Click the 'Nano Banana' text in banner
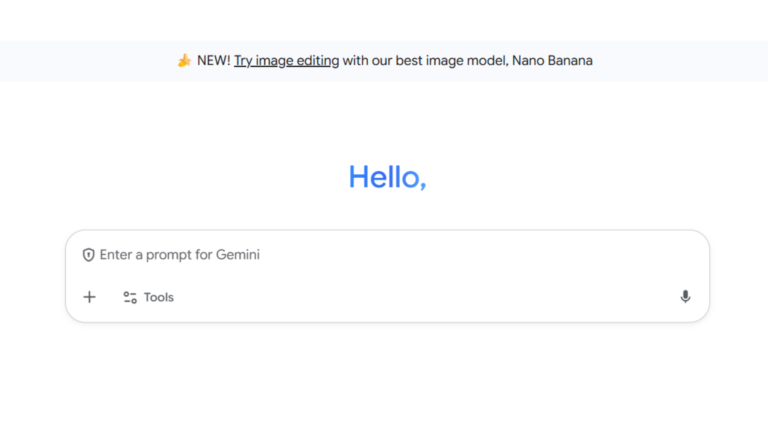 [x=552, y=61]
